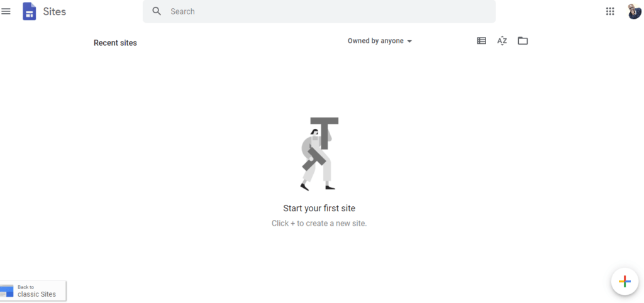
Task: Open the Google apps grid
Action: coord(609,11)
